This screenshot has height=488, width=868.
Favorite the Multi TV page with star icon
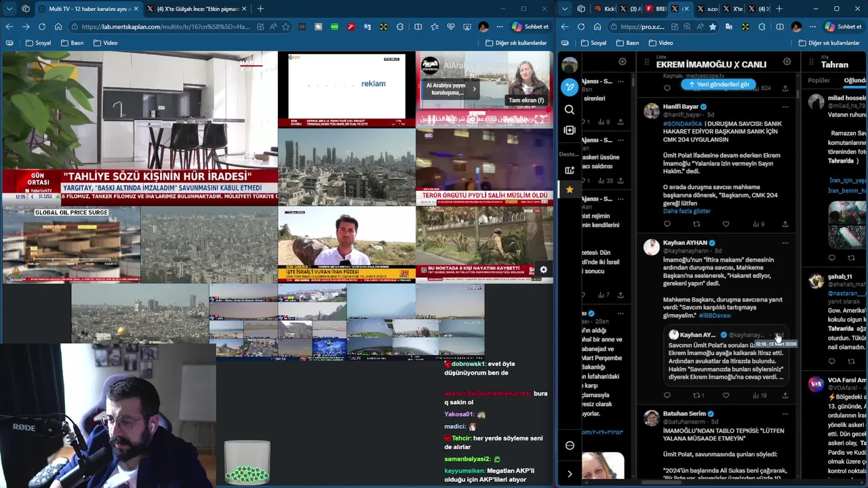pos(286,26)
